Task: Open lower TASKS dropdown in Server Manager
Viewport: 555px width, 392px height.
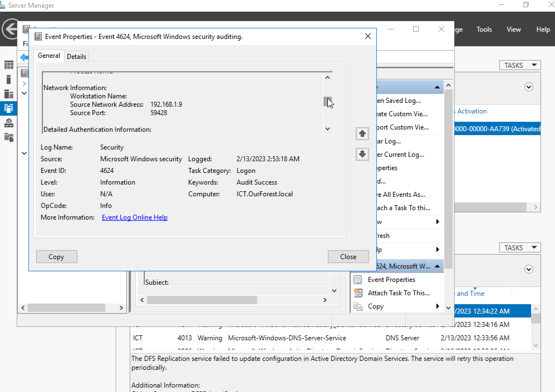Action: coord(520,247)
